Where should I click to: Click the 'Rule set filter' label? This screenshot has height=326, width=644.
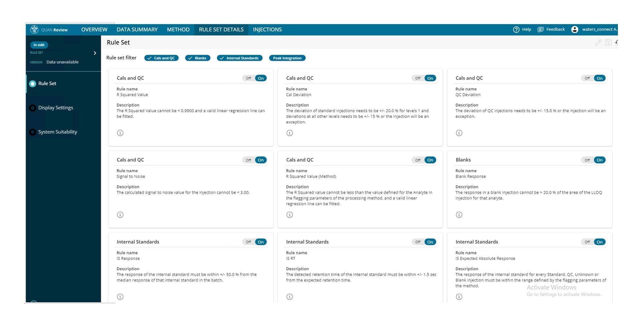(121, 58)
